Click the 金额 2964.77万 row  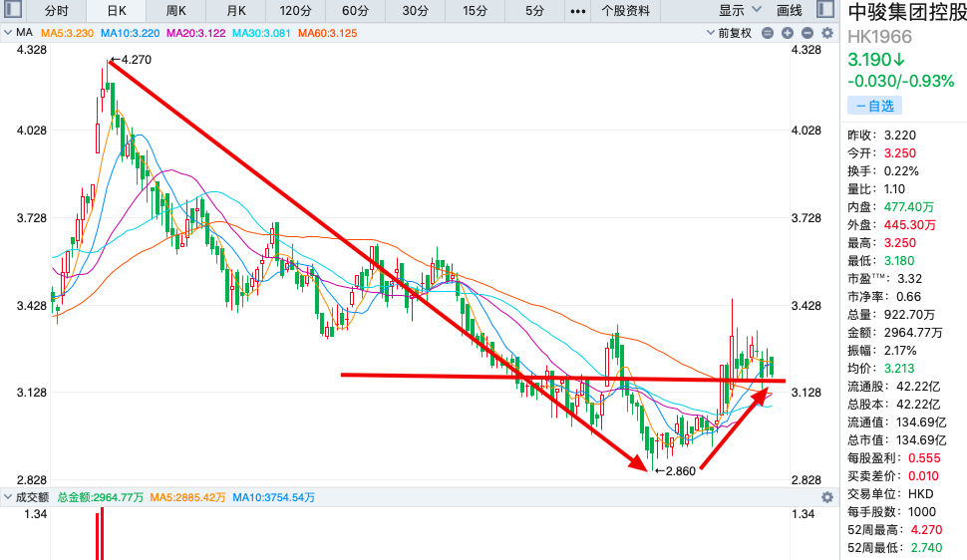[895, 333]
